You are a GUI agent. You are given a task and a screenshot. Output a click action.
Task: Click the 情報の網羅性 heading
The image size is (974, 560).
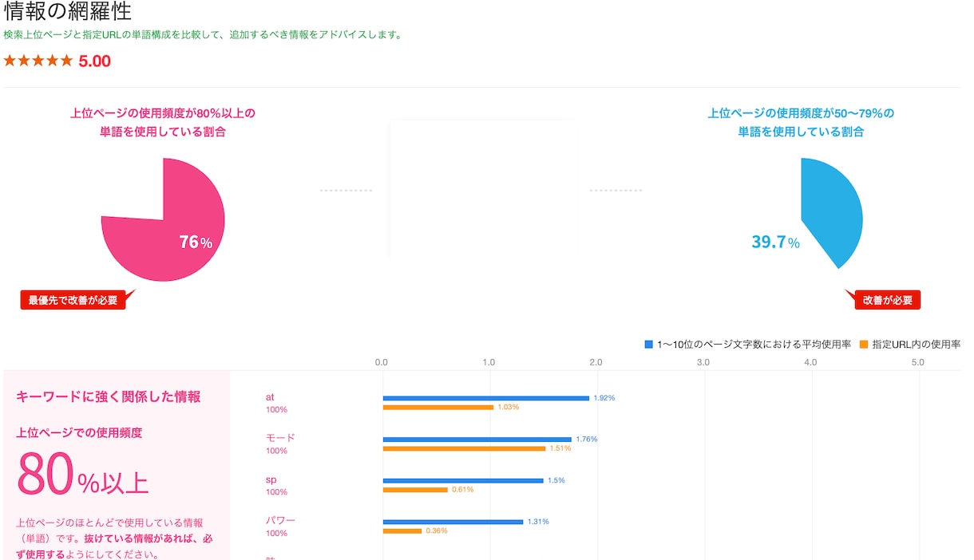click(x=68, y=11)
